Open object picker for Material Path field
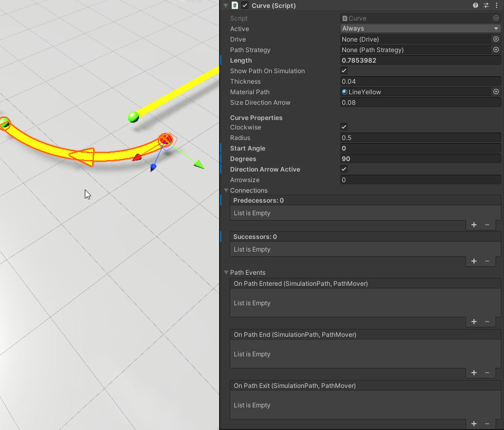This screenshot has width=504, height=430. [496, 92]
